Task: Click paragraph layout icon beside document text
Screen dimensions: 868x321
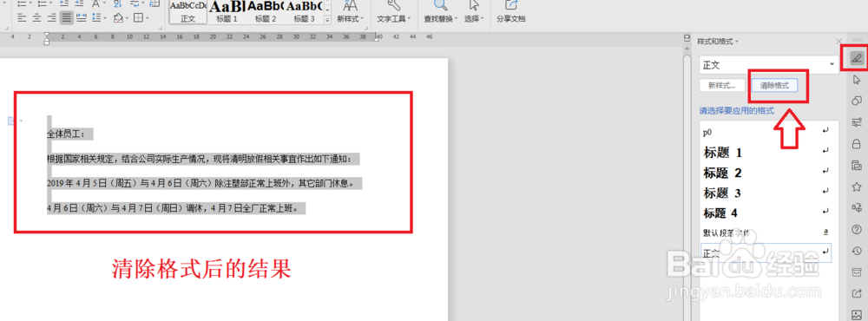Action: click(11, 121)
